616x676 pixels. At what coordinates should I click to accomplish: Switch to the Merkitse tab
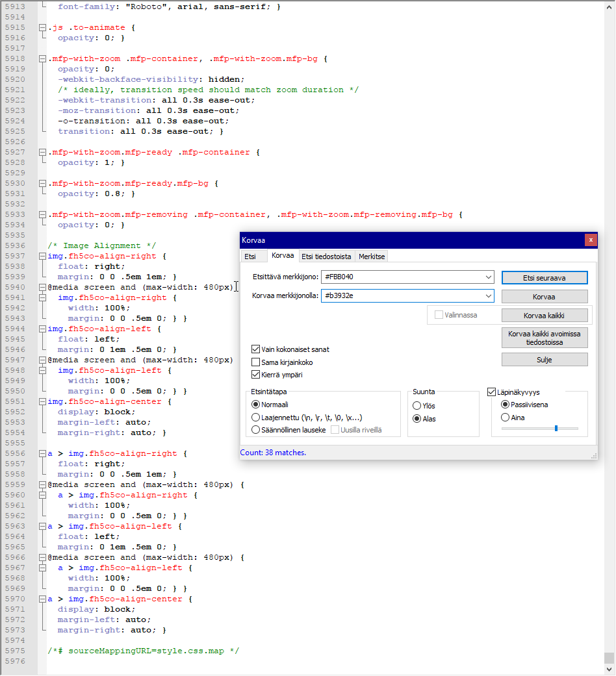tap(372, 257)
